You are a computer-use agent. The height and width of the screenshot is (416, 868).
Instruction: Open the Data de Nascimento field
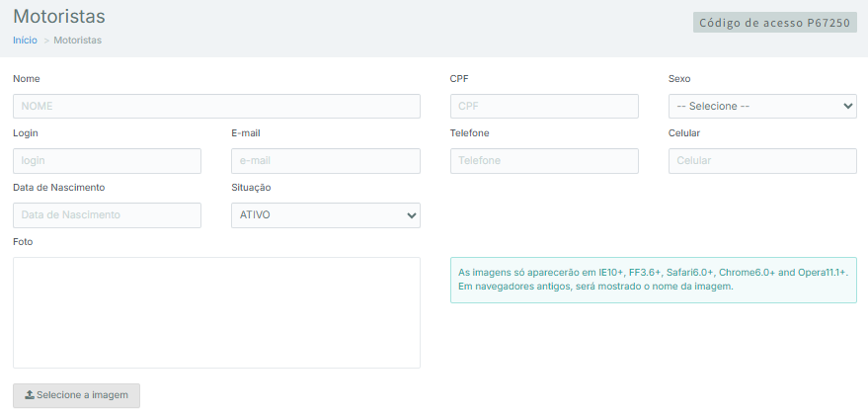pos(107,215)
